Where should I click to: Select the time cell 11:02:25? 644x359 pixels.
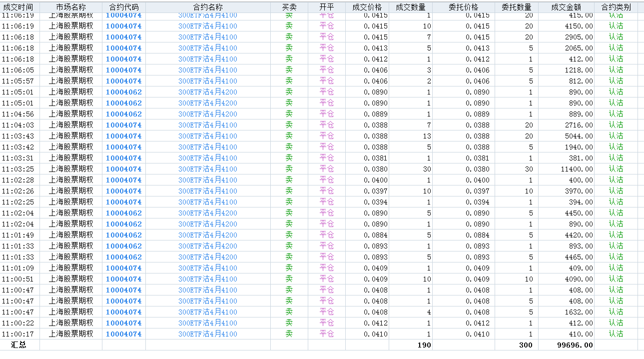click(18, 202)
